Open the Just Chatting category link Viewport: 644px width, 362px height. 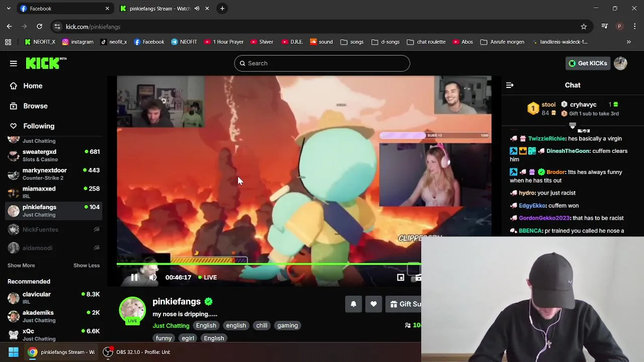(x=171, y=326)
